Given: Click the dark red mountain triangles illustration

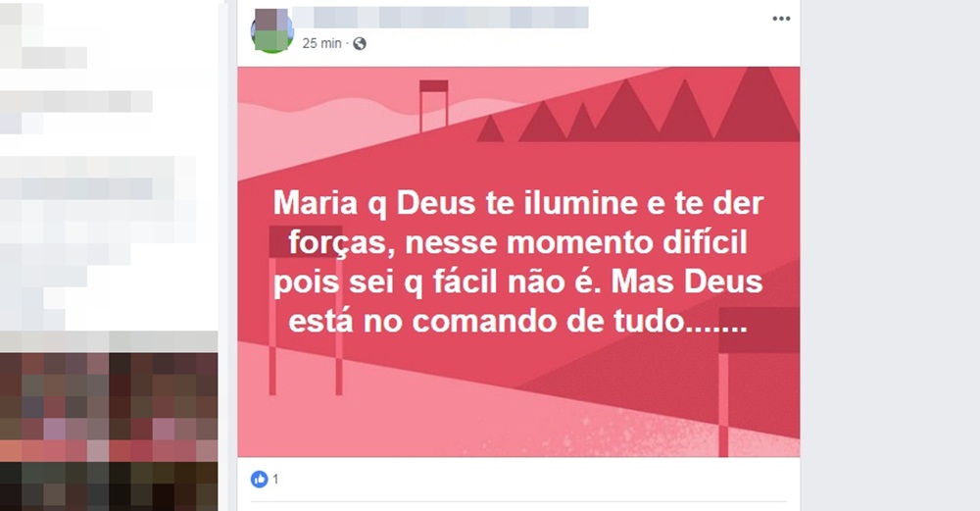Looking at the screenshot, I should click(638, 105).
